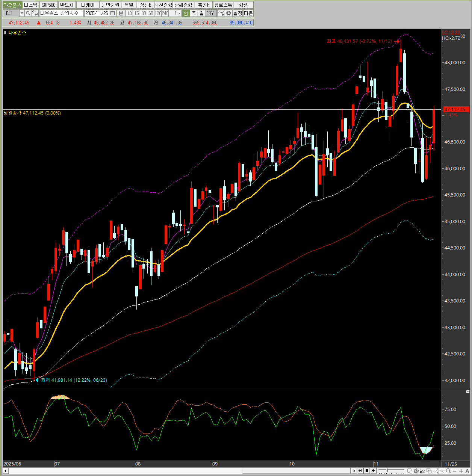The height and width of the screenshot is (476, 472).
Task: Click the add indicator chart icon
Action: coord(221,13)
